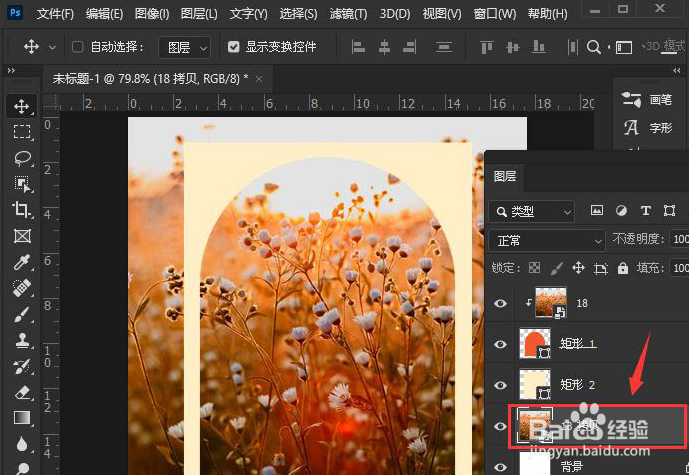Open Move tool preset picker arrow
689x475 pixels.
point(52,47)
